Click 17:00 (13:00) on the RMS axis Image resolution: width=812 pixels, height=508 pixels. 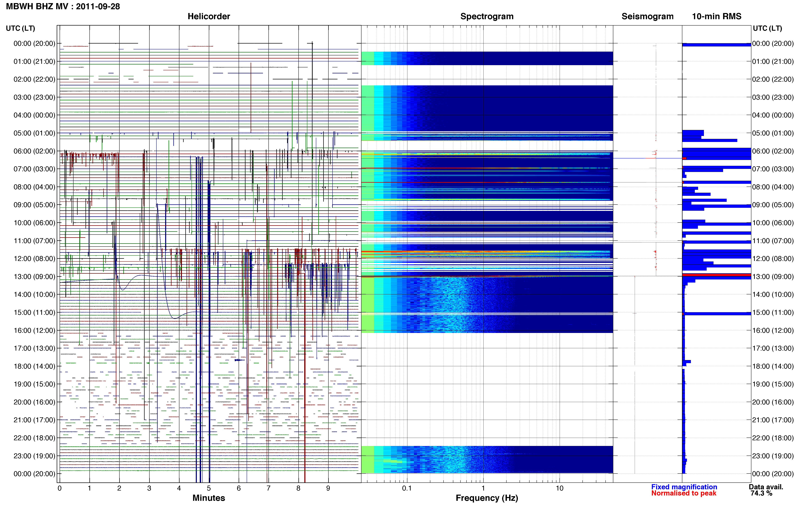[x=773, y=348]
